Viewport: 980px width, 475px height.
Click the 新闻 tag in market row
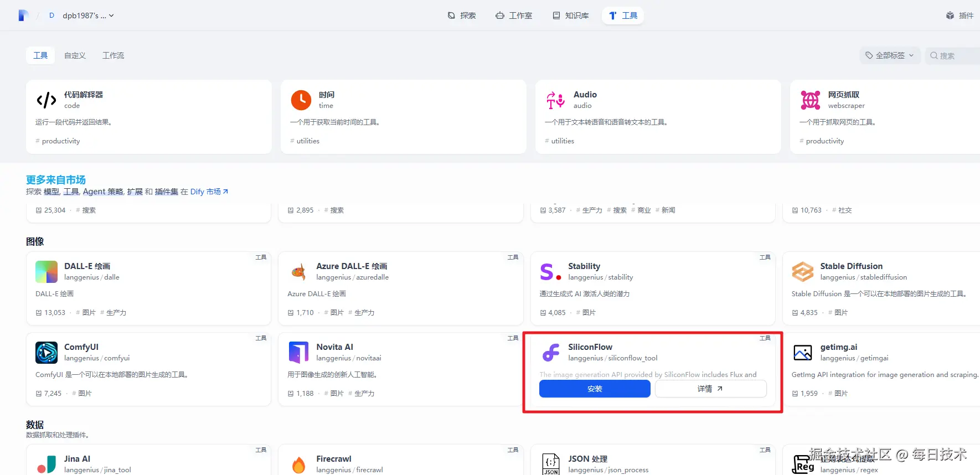tap(666, 210)
